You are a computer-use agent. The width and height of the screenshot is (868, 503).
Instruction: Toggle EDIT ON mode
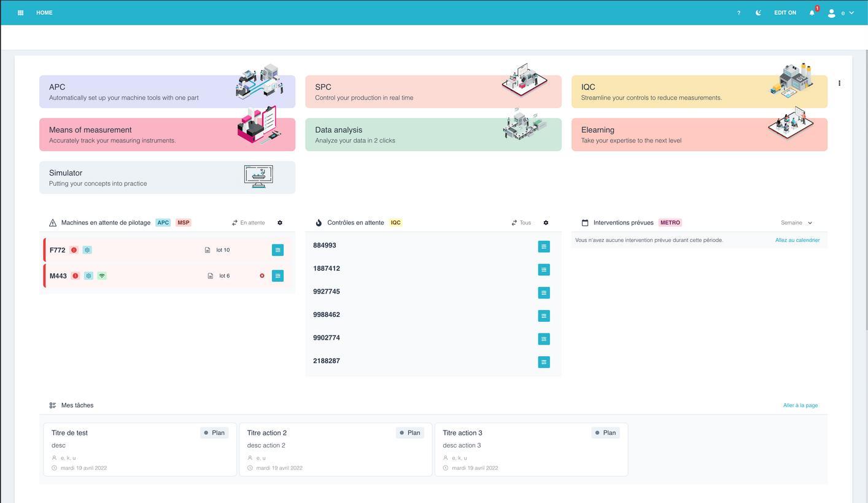[x=785, y=12]
